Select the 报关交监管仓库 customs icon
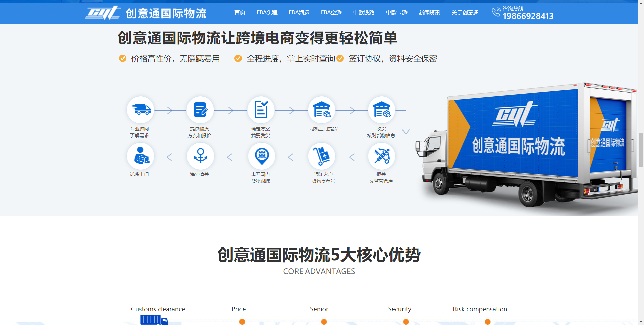 click(382, 156)
